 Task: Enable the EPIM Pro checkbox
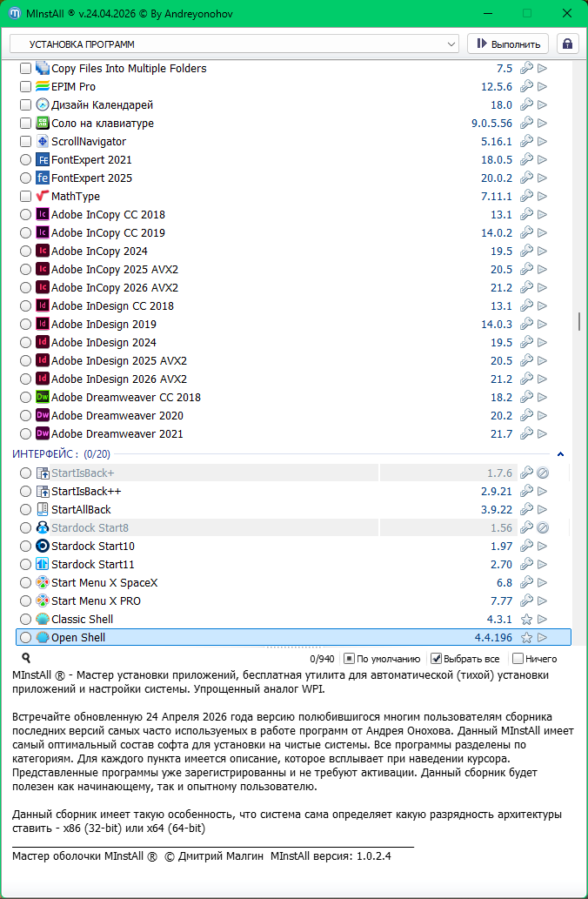coord(25,87)
